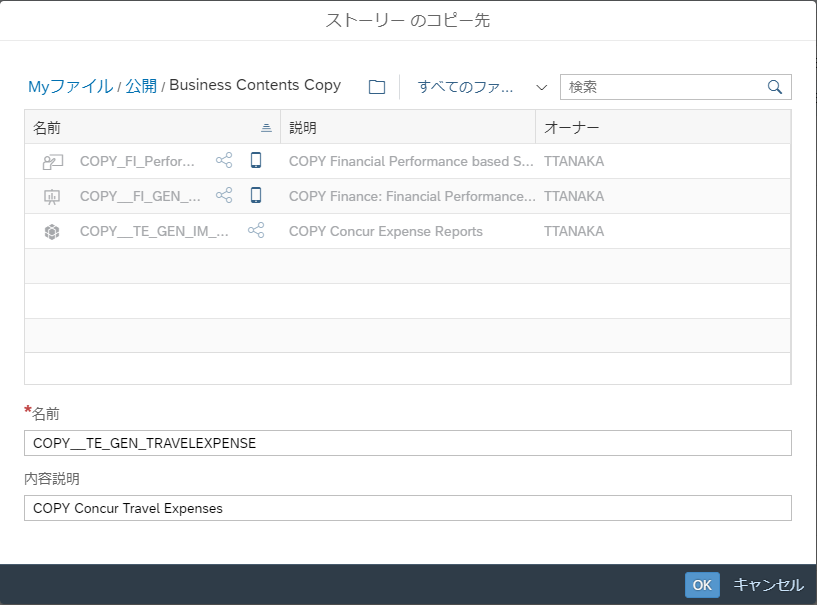Click mobile icon on COPY__FI_GEN row
Screen dimensions: 817x605
[x=256, y=196]
